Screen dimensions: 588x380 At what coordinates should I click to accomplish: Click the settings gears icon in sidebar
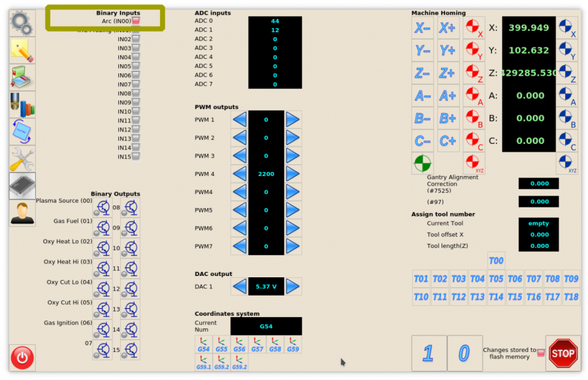click(22, 23)
